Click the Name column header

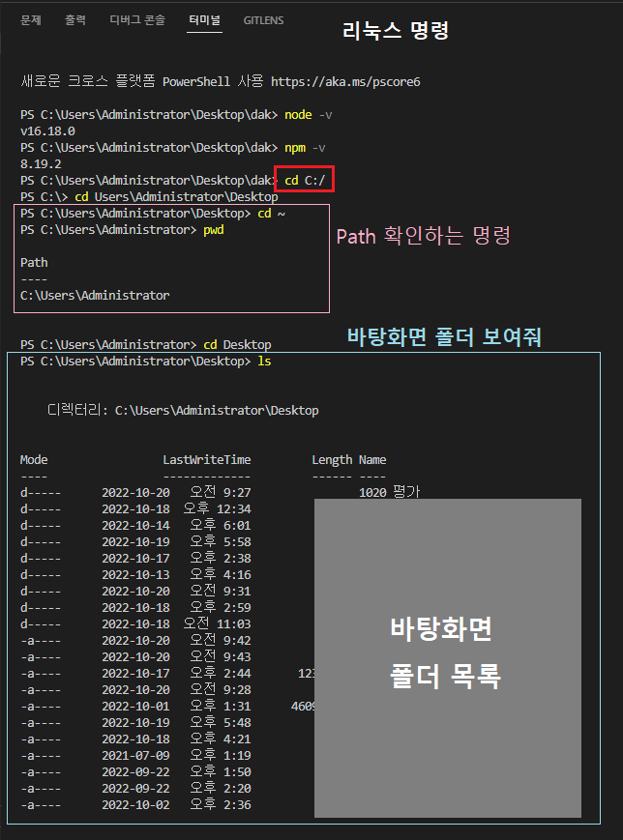coord(372,460)
